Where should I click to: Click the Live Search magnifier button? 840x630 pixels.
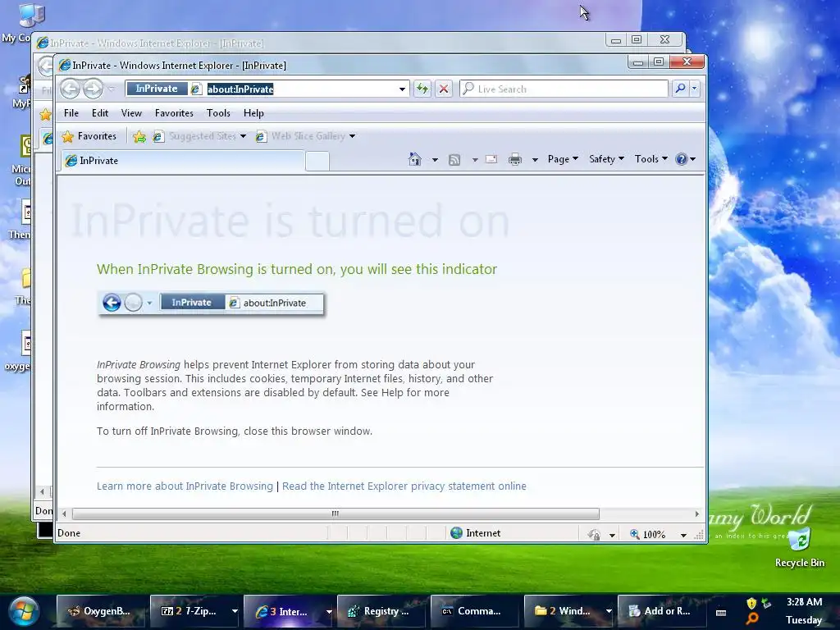coord(680,89)
